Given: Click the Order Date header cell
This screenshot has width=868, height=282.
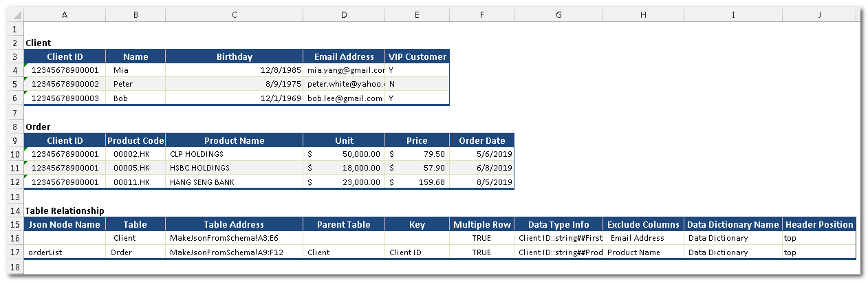Looking at the screenshot, I should 481,140.
